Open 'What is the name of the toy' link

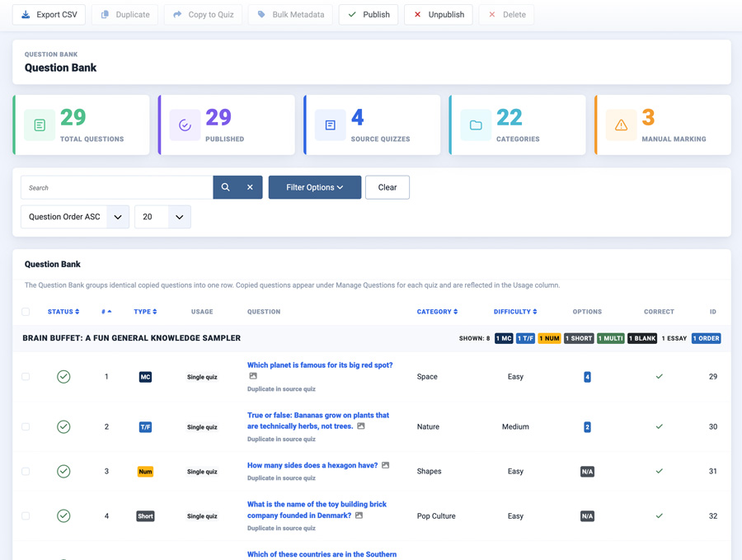317,510
